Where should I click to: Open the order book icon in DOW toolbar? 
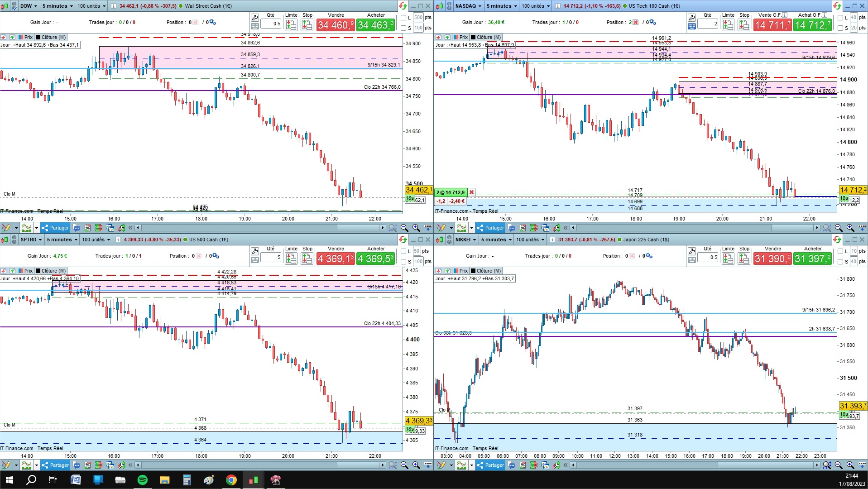click(99, 228)
